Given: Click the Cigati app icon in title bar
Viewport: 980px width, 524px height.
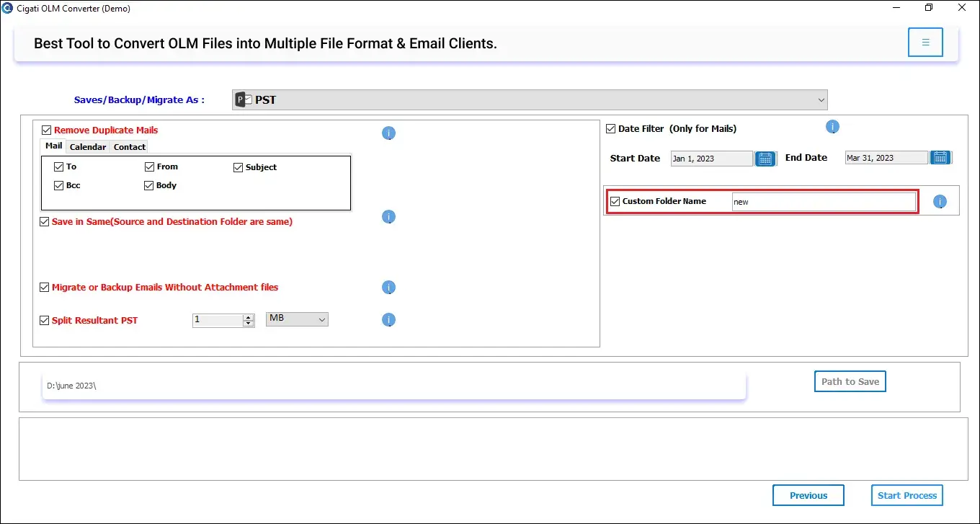Looking at the screenshot, I should [8, 9].
